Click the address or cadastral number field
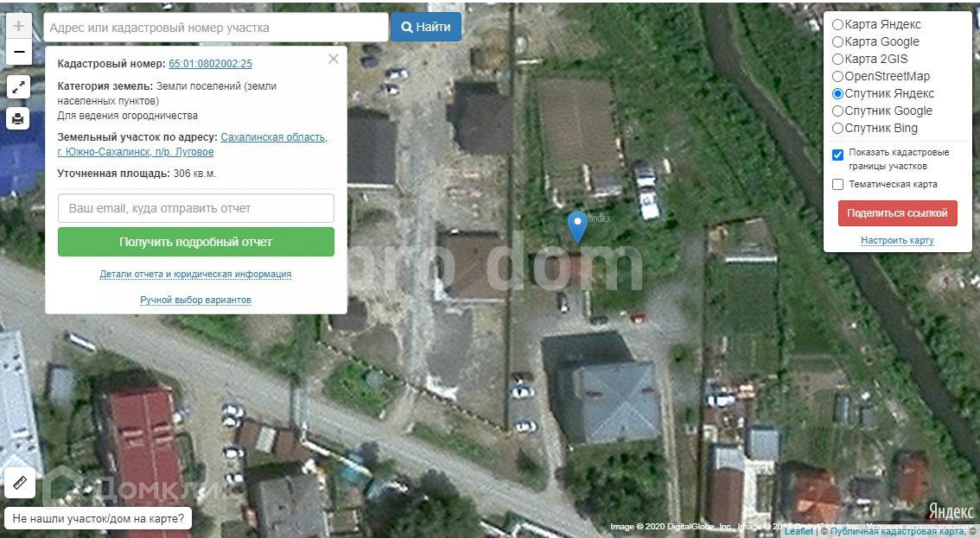 point(215,28)
